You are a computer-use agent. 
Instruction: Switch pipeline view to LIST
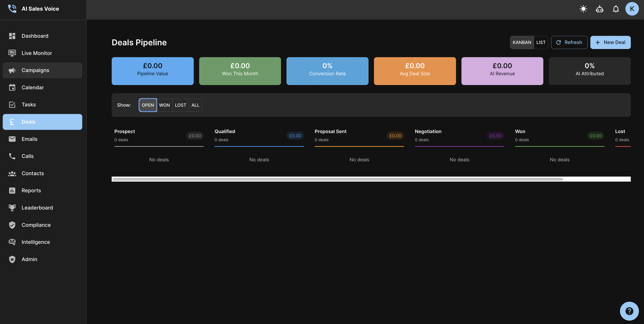point(541,42)
